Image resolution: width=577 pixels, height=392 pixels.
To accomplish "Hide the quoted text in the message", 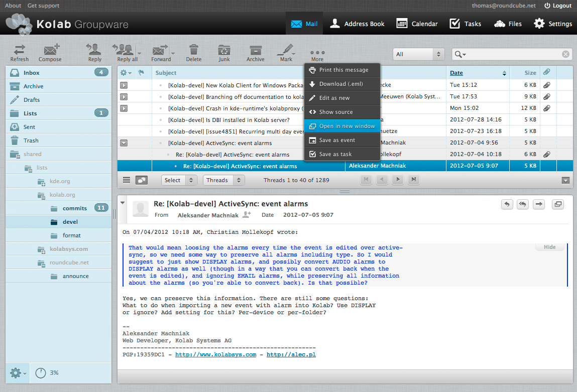I will click(549, 246).
